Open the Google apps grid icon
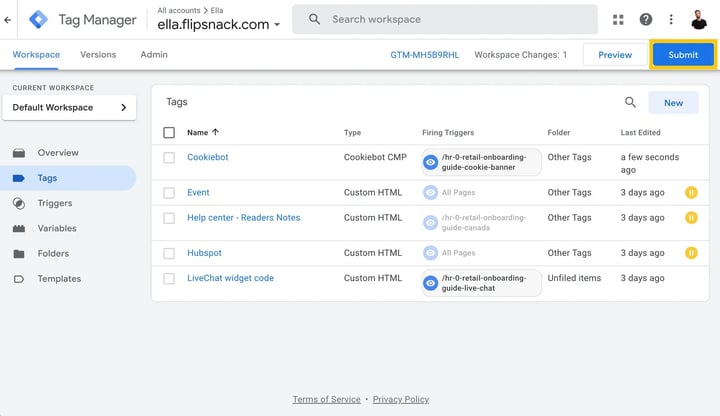This screenshot has width=720, height=416. click(x=618, y=19)
